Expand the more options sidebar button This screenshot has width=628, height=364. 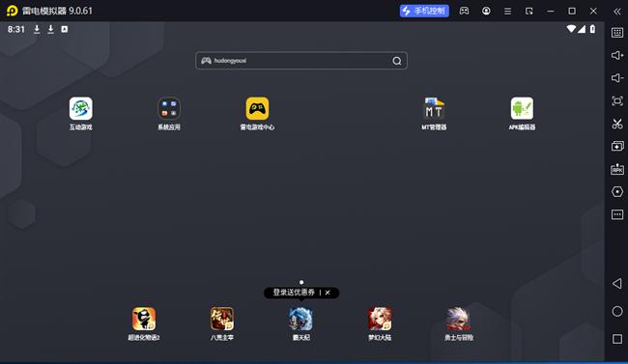pos(617,214)
